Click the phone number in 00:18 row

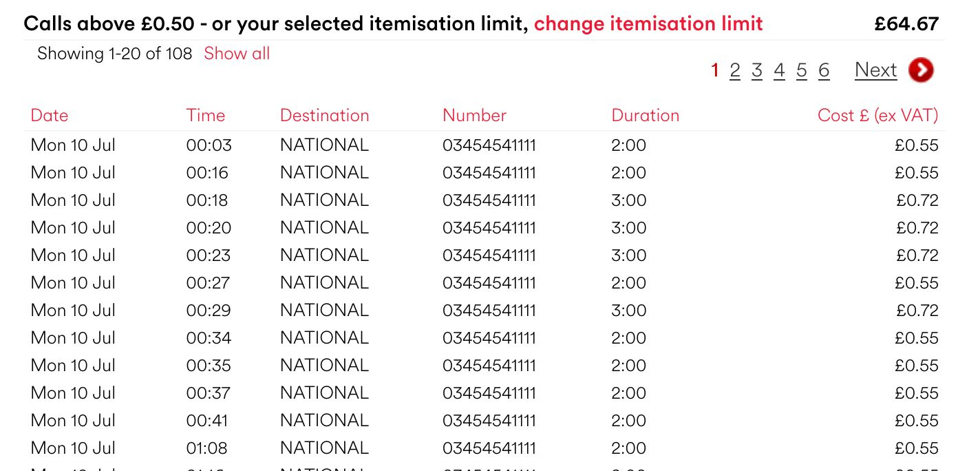pos(489,200)
